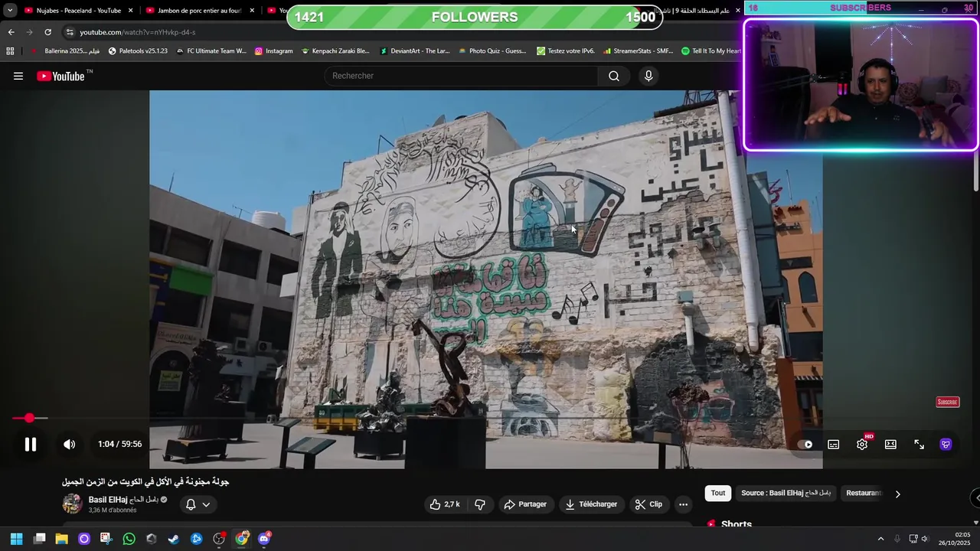Image resolution: width=980 pixels, height=551 pixels.
Task: Click the Partager share button
Action: pyautogui.click(x=525, y=504)
